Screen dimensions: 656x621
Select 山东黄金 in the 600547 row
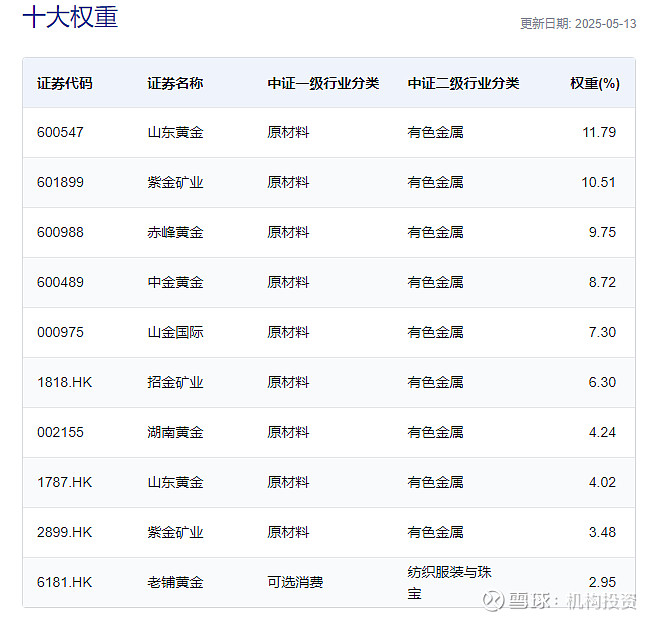coord(175,132)
